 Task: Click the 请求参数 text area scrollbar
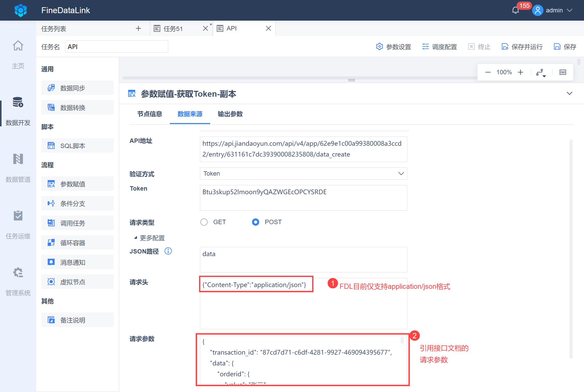pyautogui.click(x=402, y=340)
